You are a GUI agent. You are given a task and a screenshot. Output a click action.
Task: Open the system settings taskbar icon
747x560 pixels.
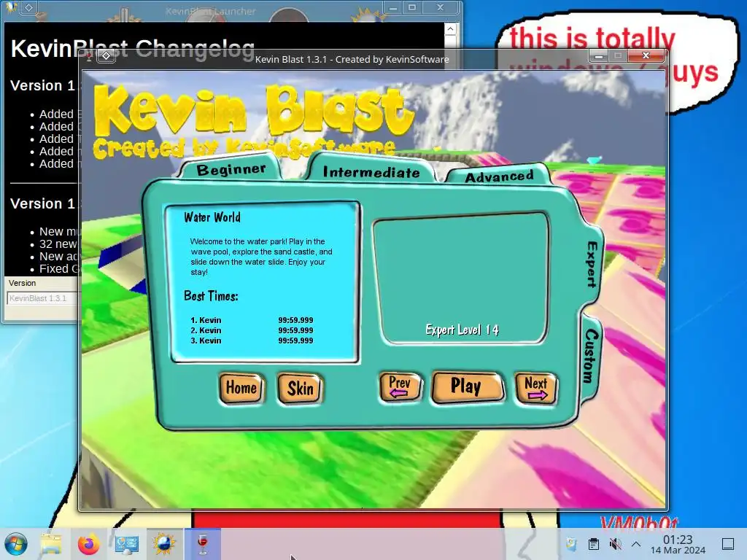click(x=126, y=544)
